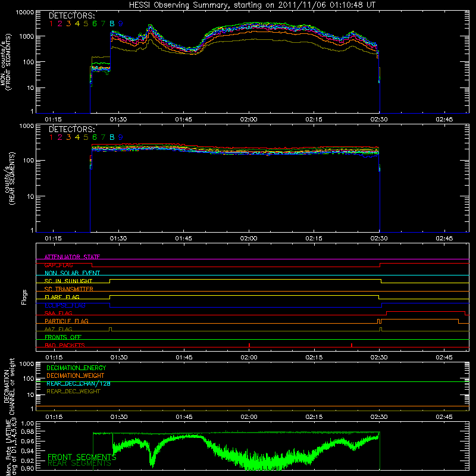476x476 pixels.
Task: Pick blue detector number 9 in rear segments legend
Action: point(121,137)
